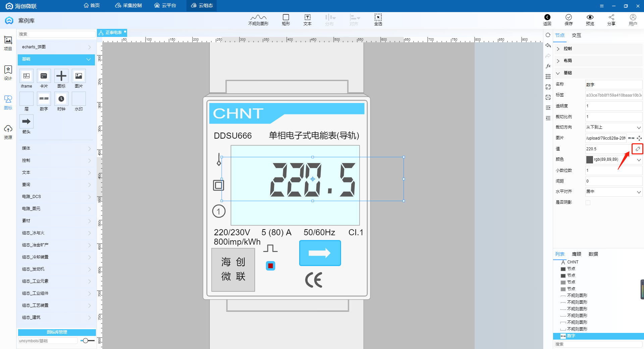Pick the 数字 component in the left palette
The height and width of the screenshot is (349, 644).
[x=44, y=99]
